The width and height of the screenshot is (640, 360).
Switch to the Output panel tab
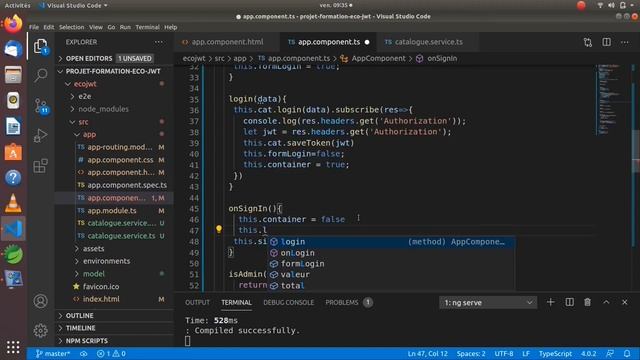click(x=197, y=302)
